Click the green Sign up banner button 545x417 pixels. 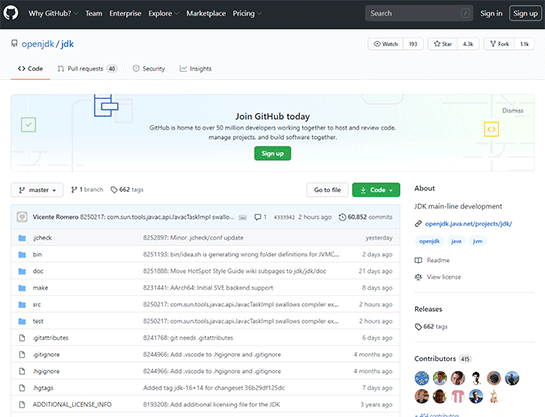point(272,153)
